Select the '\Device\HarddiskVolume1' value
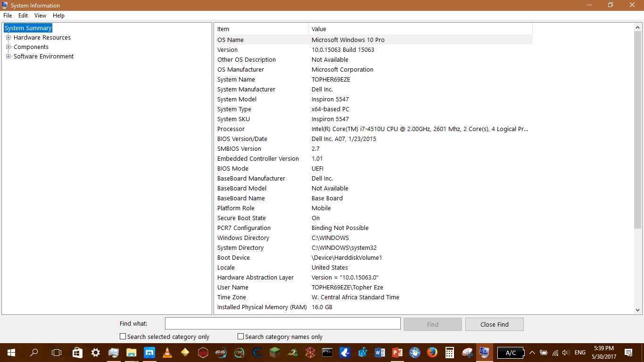 pyautogui.click(x=347, y=258)
